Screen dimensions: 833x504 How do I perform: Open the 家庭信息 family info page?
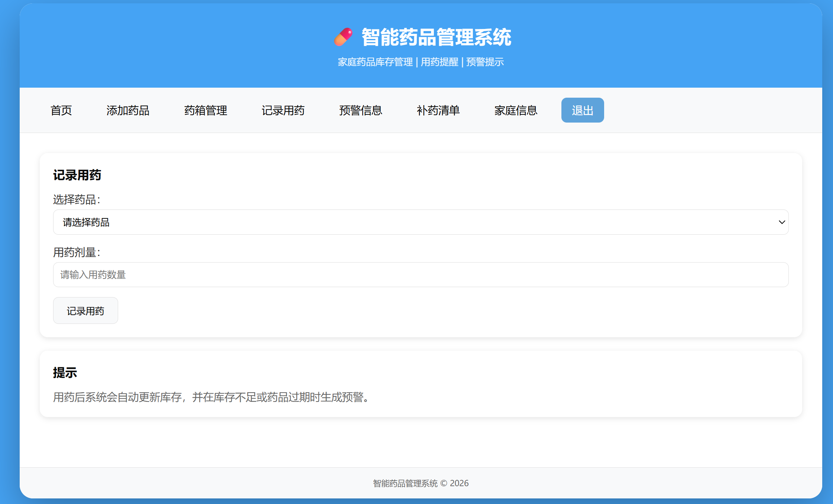click(x=516, y=110)
